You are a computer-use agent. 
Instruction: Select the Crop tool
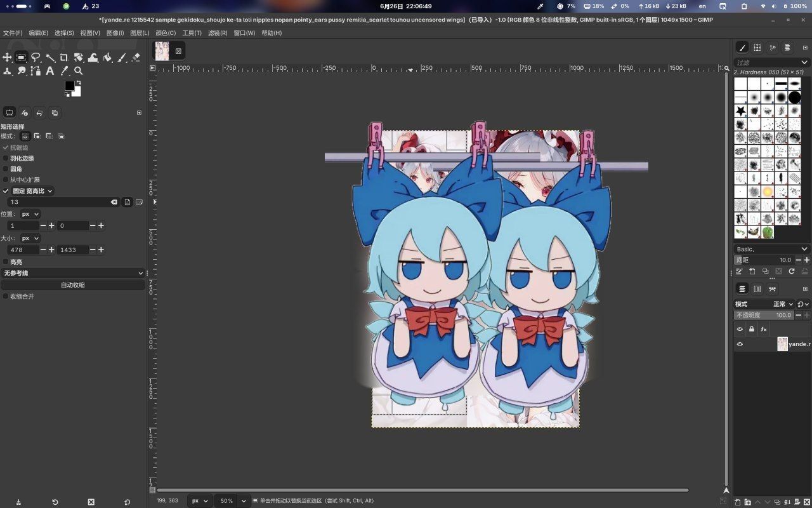pos(64,57)
